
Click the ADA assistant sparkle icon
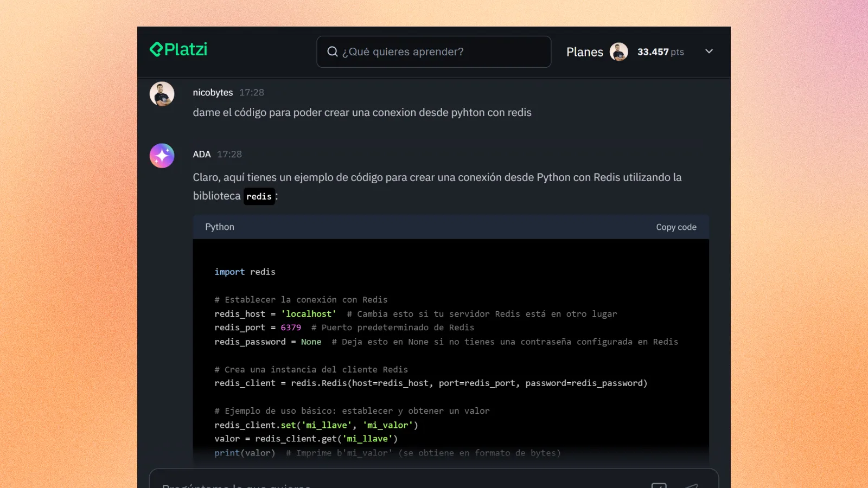(x=162, y=156)
